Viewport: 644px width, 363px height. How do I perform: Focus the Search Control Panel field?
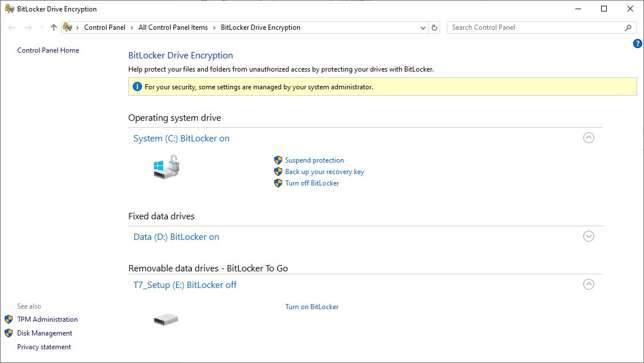[x=542, y=27]
